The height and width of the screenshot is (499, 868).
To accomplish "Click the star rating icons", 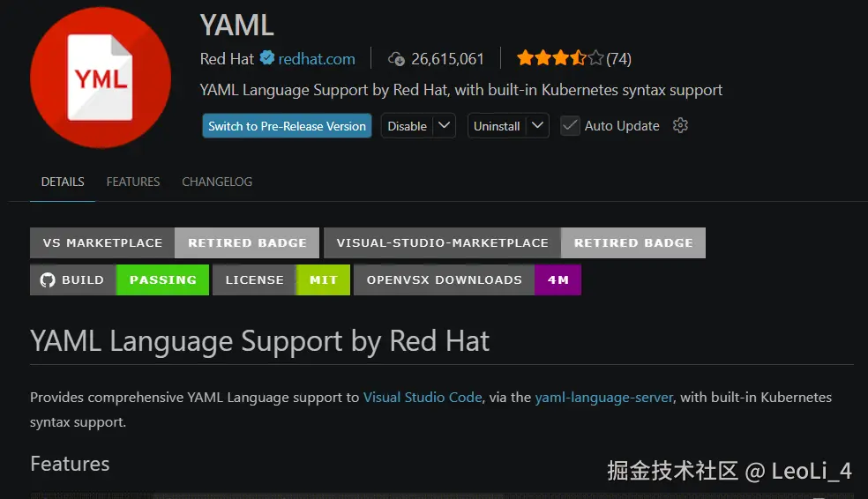I will point(560,59).
